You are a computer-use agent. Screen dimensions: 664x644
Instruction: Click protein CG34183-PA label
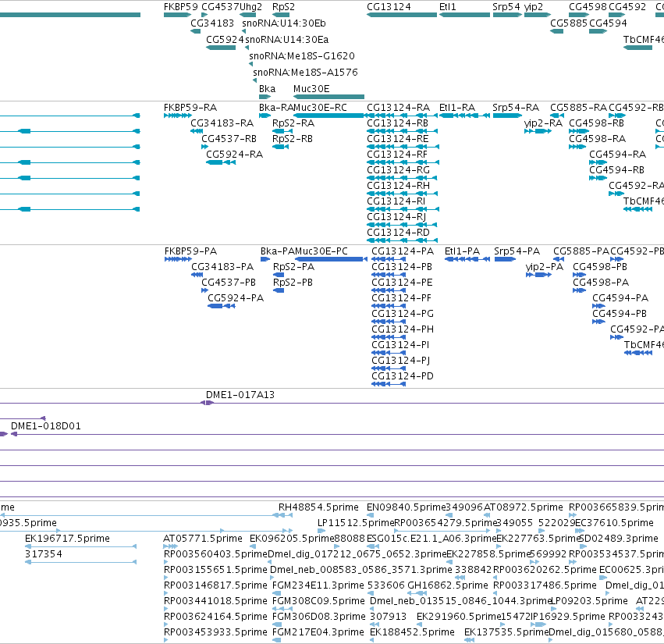pyautogui.click(x=222, y=267)
